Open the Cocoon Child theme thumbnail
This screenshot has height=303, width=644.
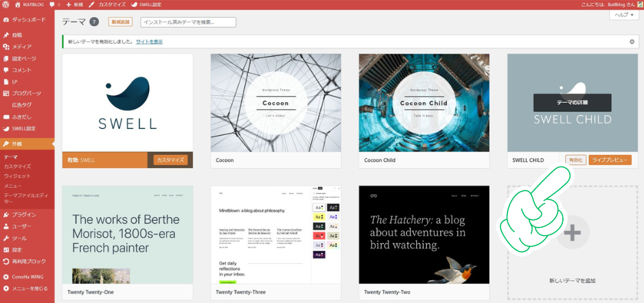[424, 103]
